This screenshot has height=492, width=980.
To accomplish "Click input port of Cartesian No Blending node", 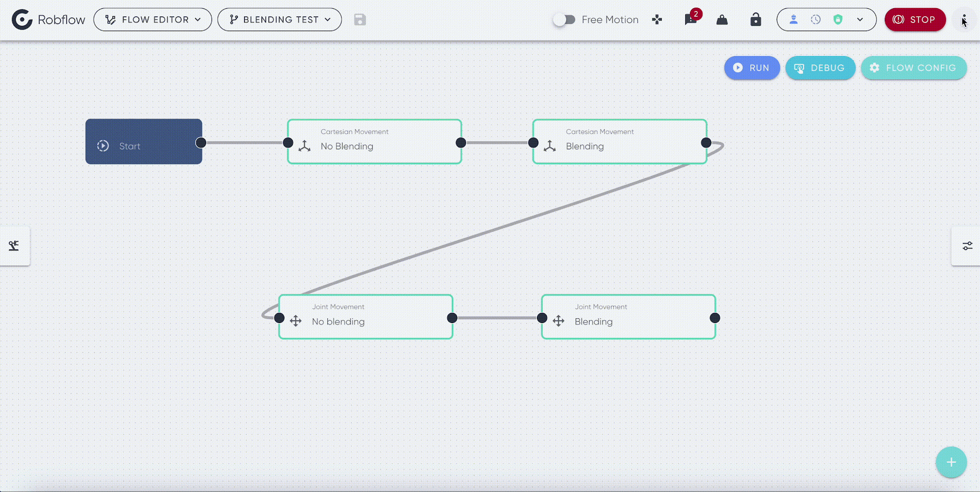I will (288, 143).
